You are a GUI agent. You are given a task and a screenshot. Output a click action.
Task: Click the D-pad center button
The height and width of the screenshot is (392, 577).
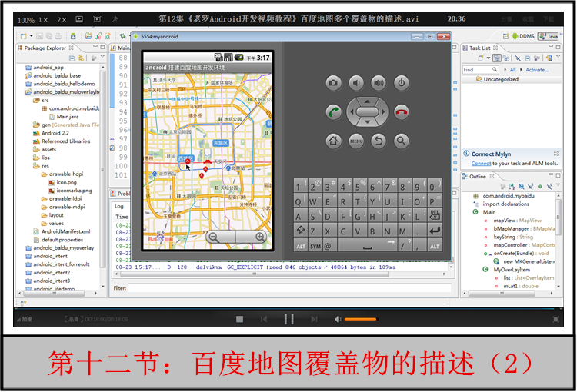(367, 111)
